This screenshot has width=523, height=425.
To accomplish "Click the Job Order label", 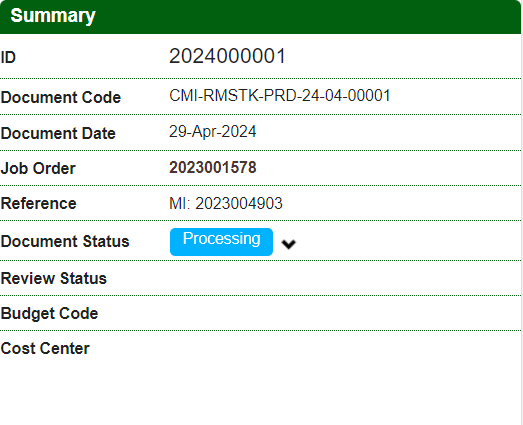I will tap(38, 168).
